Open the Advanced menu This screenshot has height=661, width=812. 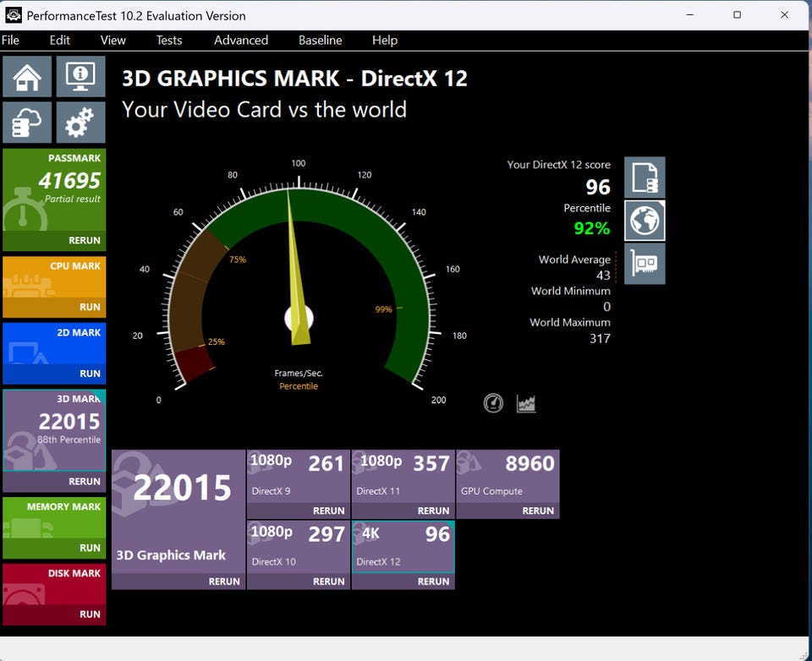pos(241,40)
